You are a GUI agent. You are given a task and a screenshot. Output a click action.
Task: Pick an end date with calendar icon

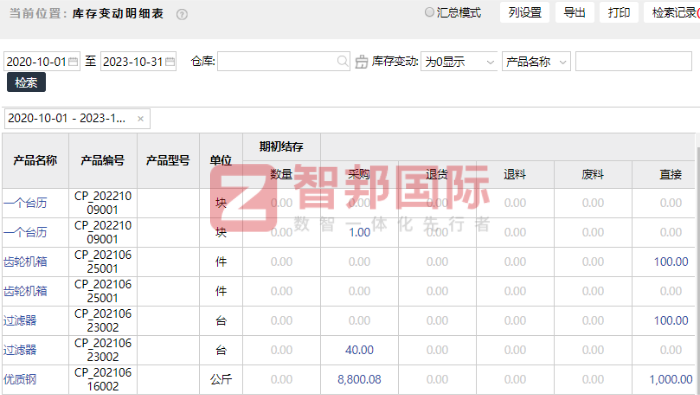(x=170, y=62)
